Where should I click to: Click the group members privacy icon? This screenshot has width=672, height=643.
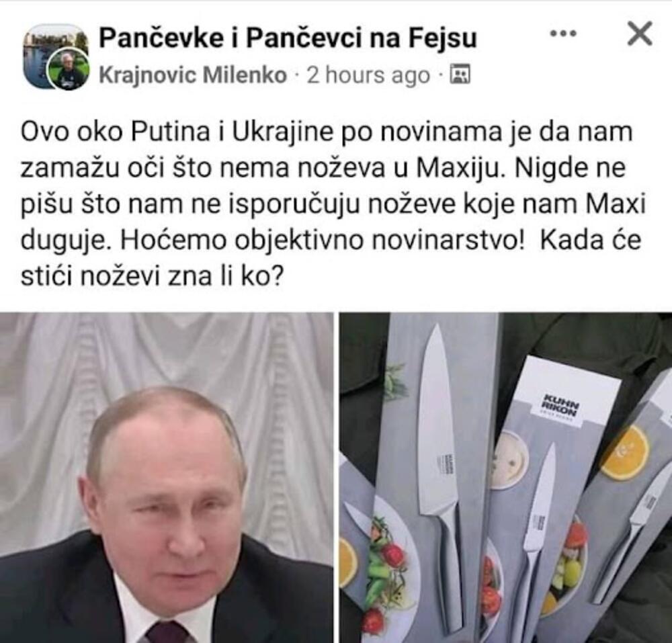coord(460,74)
